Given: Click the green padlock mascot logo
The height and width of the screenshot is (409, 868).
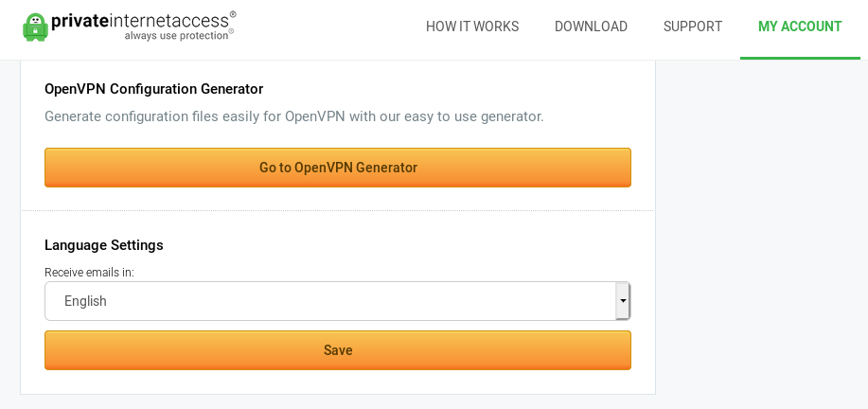Looking at the screenshot, I should pyautogui.click(x=36, y=27).
